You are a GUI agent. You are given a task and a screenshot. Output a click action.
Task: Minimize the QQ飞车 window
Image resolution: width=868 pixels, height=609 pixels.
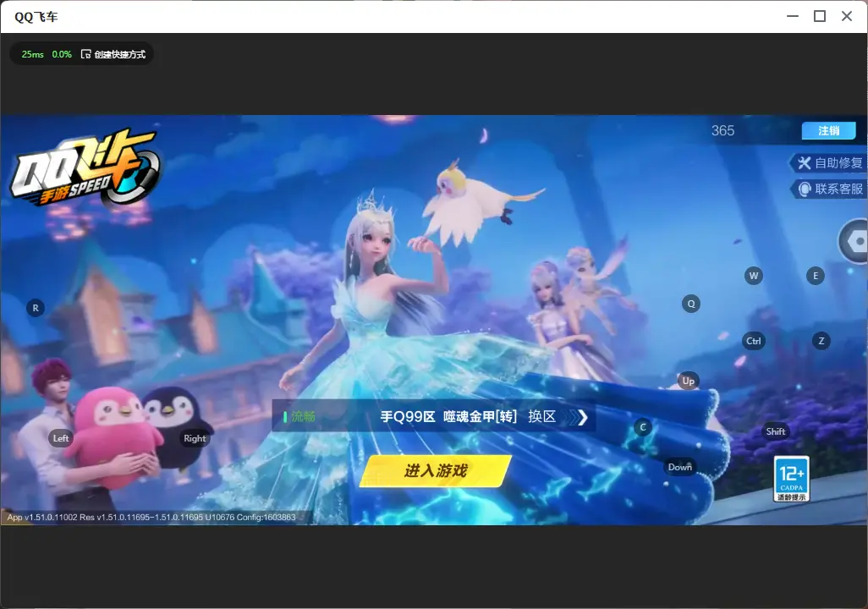point(793,17)
